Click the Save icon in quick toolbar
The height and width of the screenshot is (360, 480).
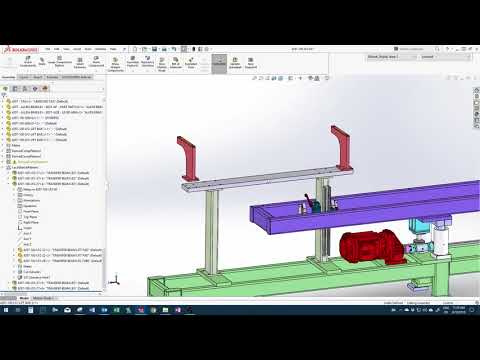tap(154, 49)
